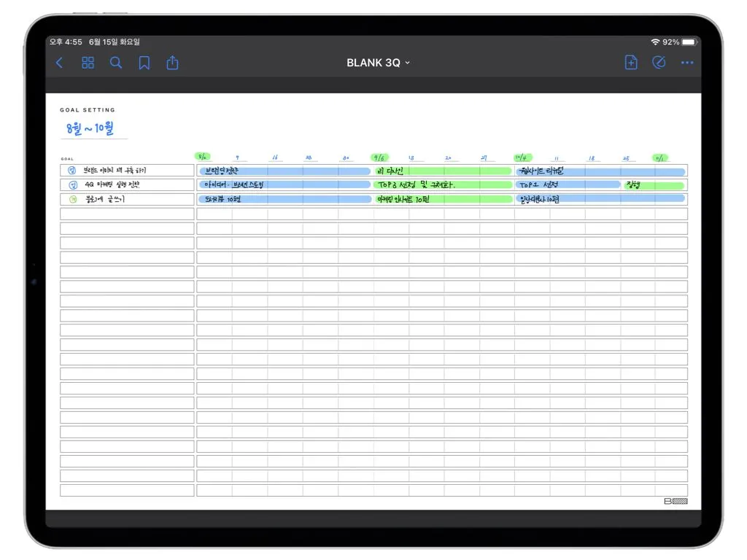Toggle the pen editing mode icon
The width and height of the screenshot is (747, 560).
tap(659, 63)
